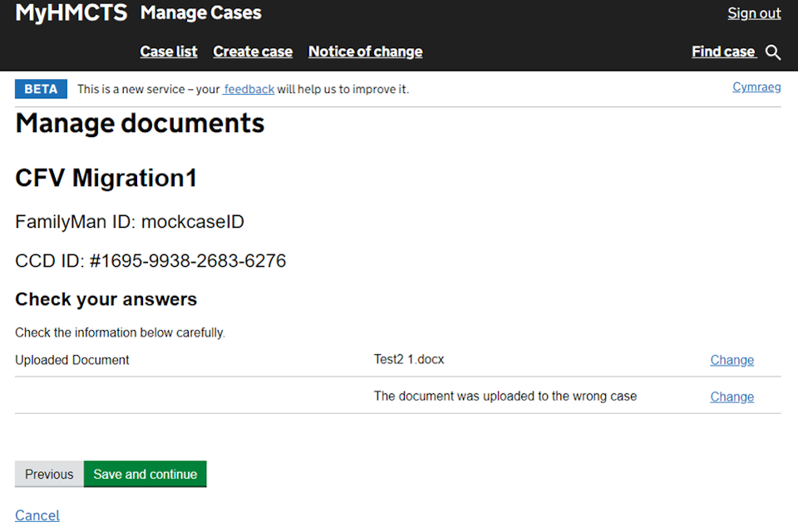
Task: Click the Test2 1.docx file name
Action: pos(409,360)
